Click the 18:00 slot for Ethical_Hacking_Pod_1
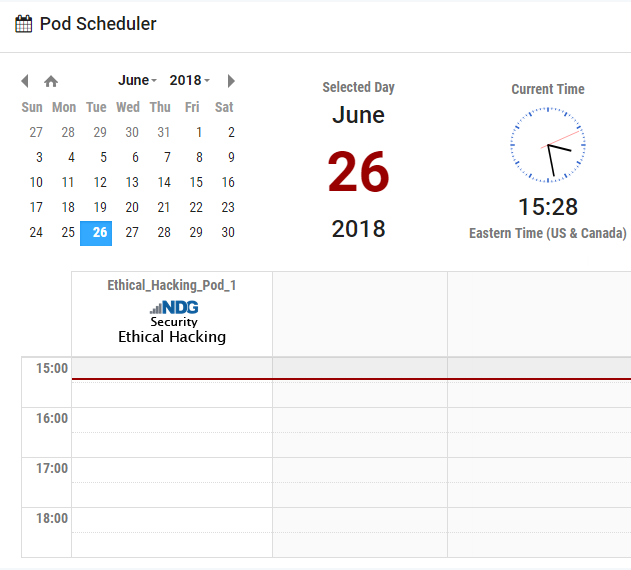 172,519
